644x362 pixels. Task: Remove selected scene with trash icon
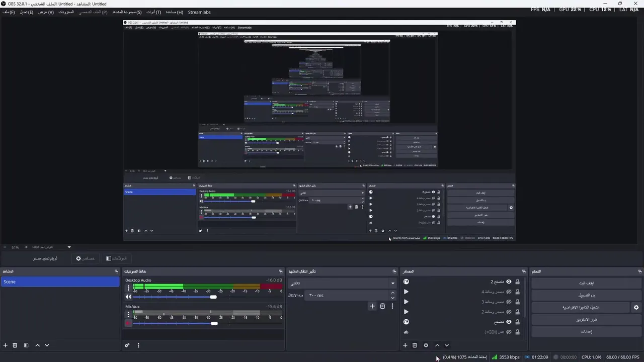(15, 345)
